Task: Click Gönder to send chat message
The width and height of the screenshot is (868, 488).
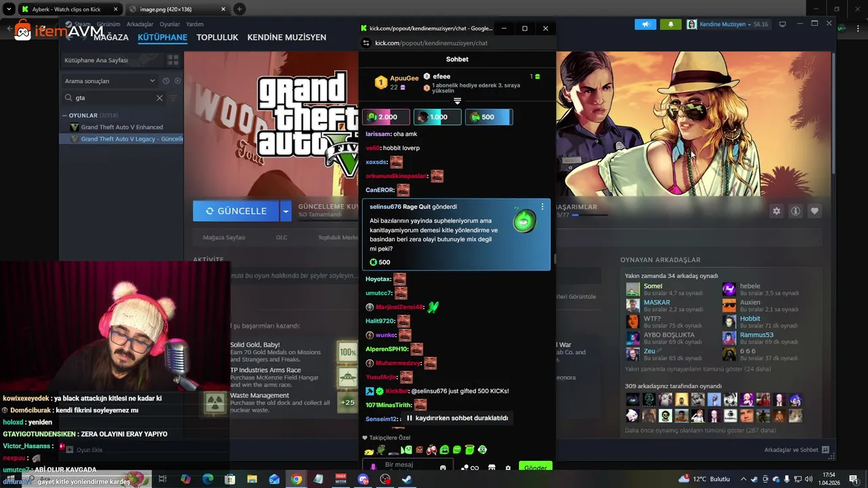Action: [x=535, y=468]
